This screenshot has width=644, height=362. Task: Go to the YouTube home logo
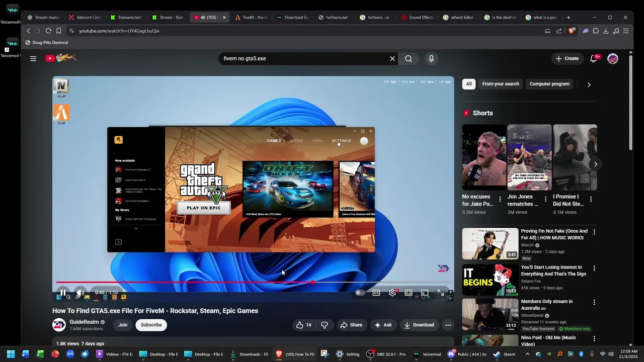coord(61,58)
